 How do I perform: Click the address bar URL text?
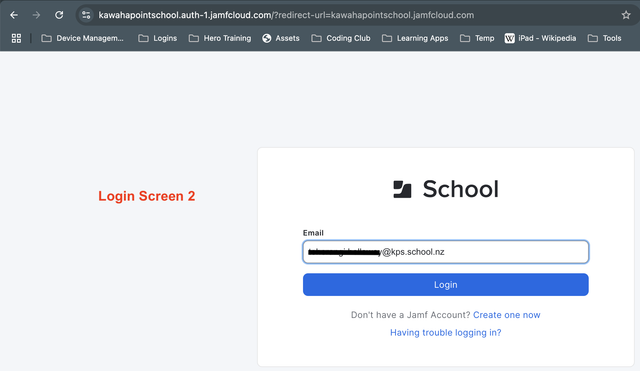click(x=286, y=15)
